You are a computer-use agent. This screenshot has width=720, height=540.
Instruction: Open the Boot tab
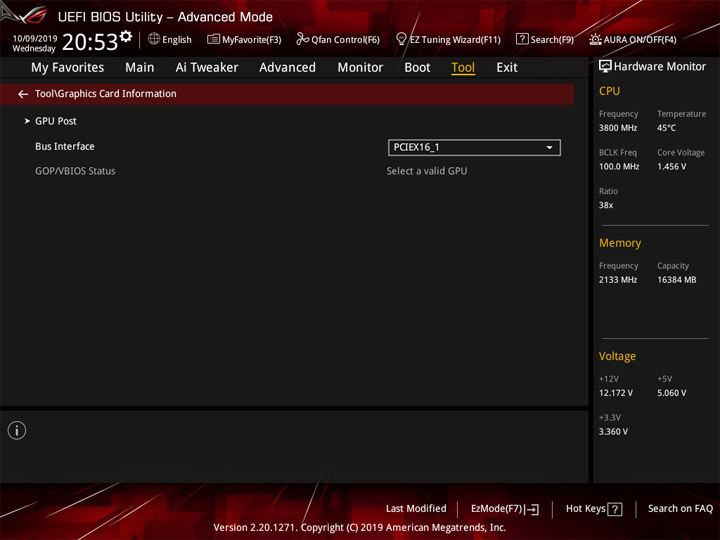[x=417, y=68]
